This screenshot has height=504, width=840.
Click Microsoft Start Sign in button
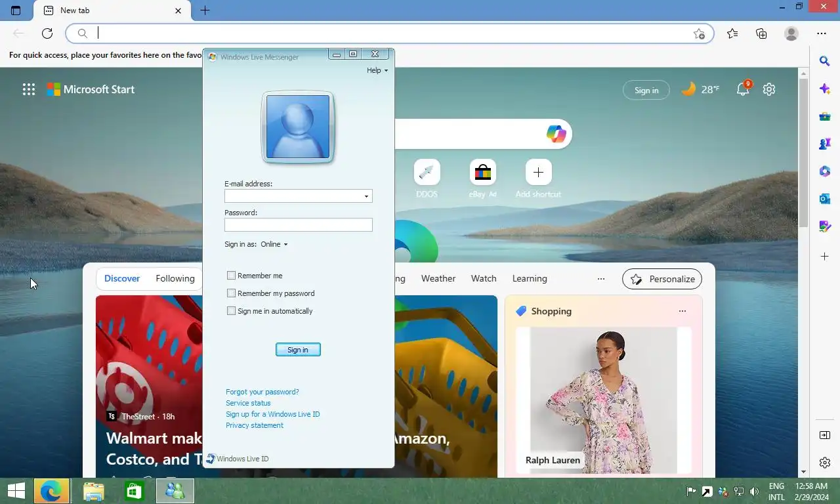coord(646,90)
